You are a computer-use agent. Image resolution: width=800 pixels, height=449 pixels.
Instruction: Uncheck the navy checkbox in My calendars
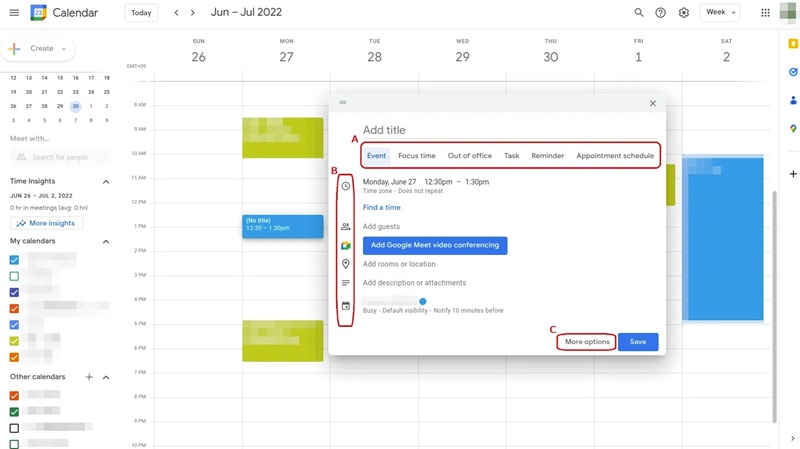(x=14, y=292)
